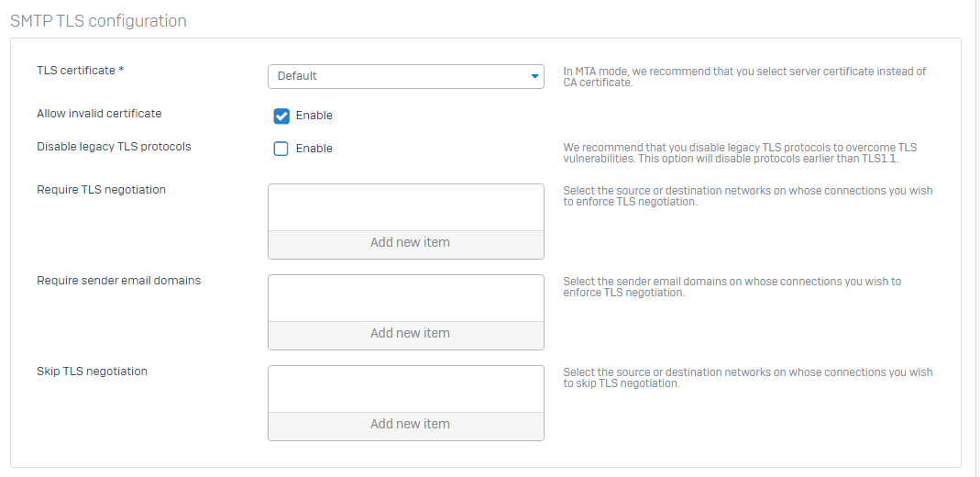Click the empty Require TLS negotiation list area
The height and width of the screenshot is (477, 980).
tap(405, 207)
